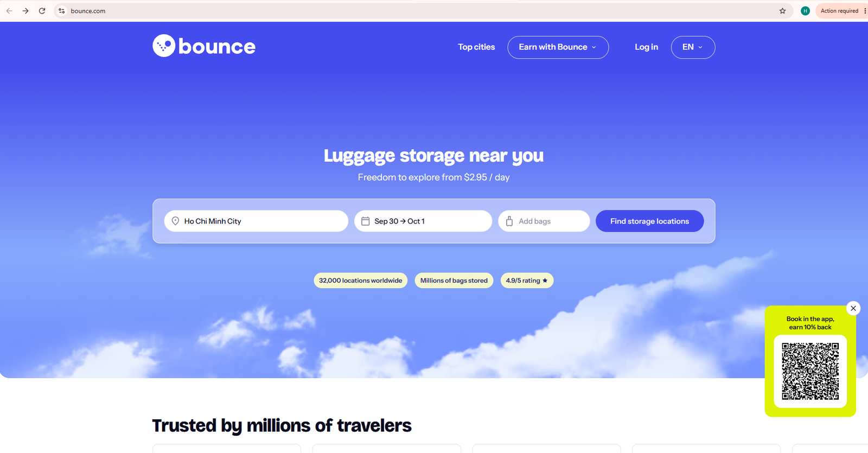Click the Trusted by millions of travelers heading

282,426
